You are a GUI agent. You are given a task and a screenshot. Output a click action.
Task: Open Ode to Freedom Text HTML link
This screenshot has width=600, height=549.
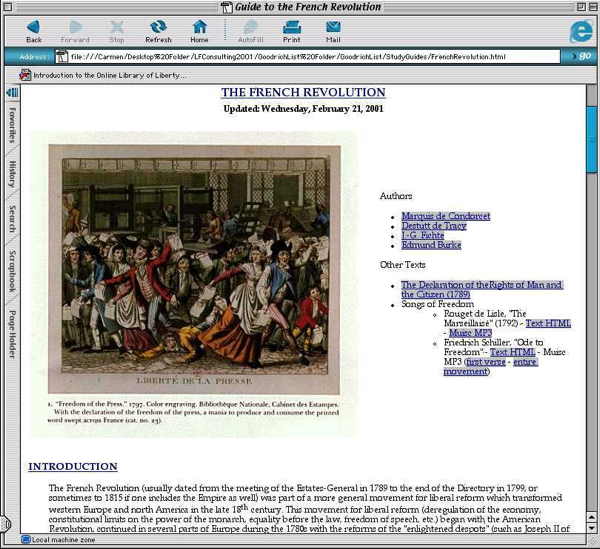click(x=512, y=352)
